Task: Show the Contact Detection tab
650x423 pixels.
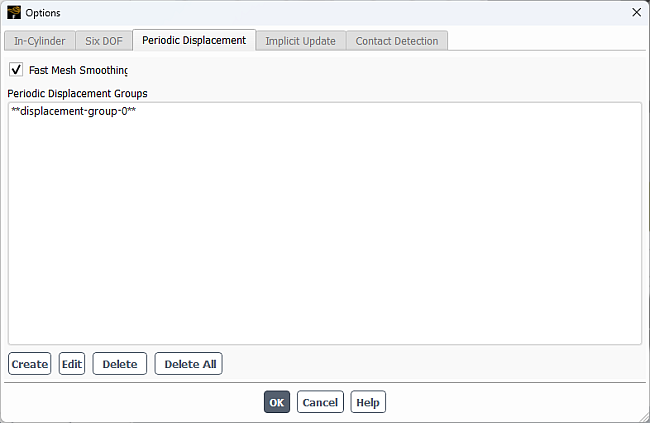Action: [397, 41]
